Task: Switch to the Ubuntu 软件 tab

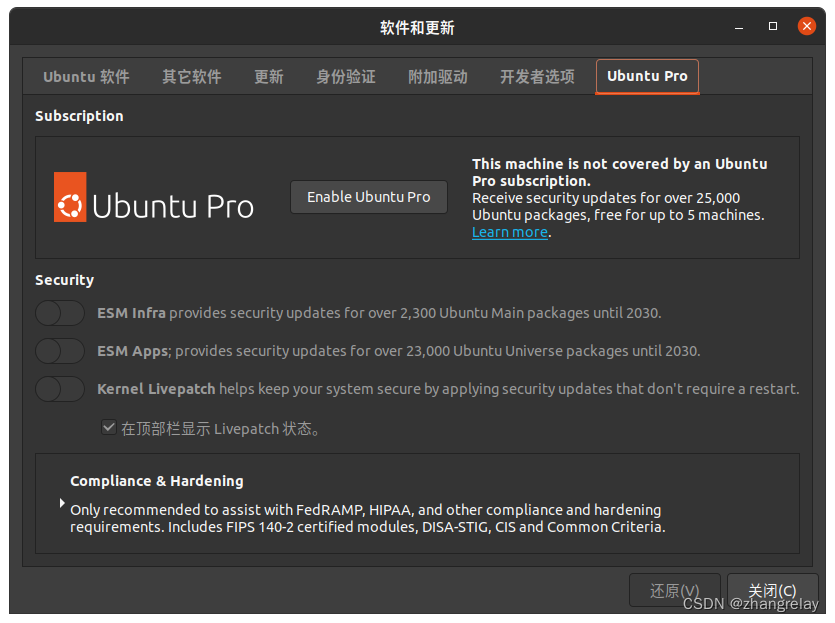Action: tap(86, 77)
